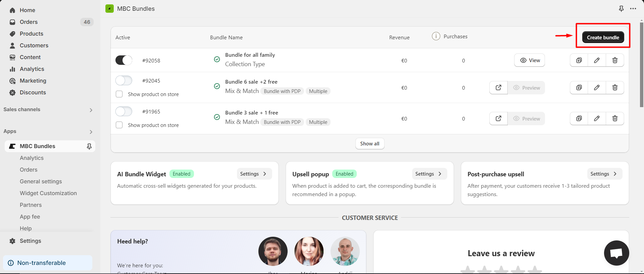
Task: Open AI Bundle Widget Settings
Action: [254, 174]
